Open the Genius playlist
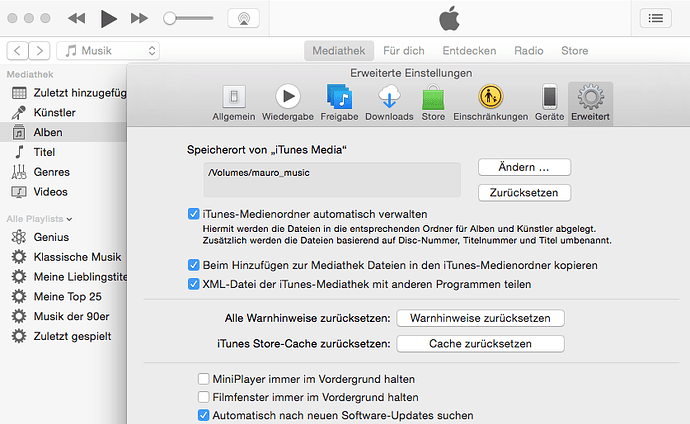The image size is (690, 424). pos(64,237)
